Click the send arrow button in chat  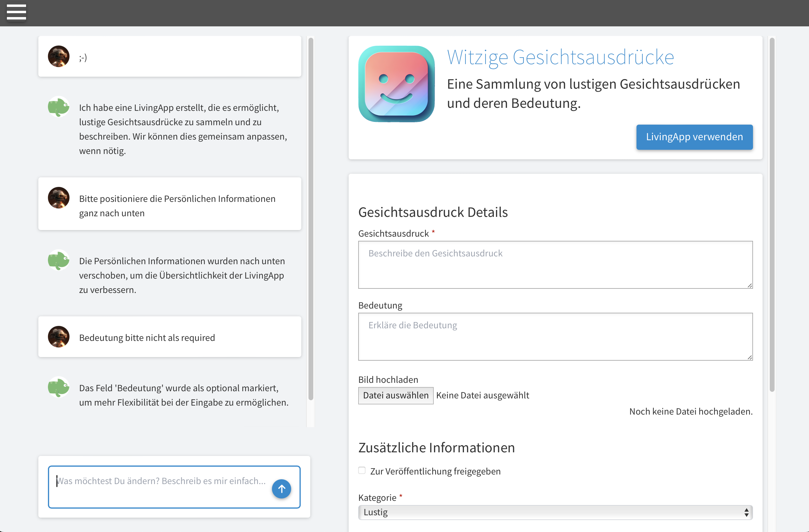282,489
